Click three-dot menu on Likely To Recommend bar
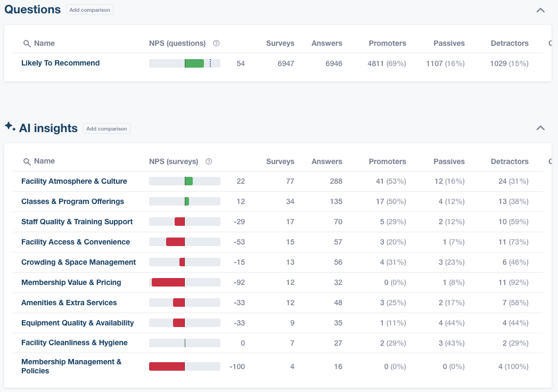558x392 pixels. (210, 63)
